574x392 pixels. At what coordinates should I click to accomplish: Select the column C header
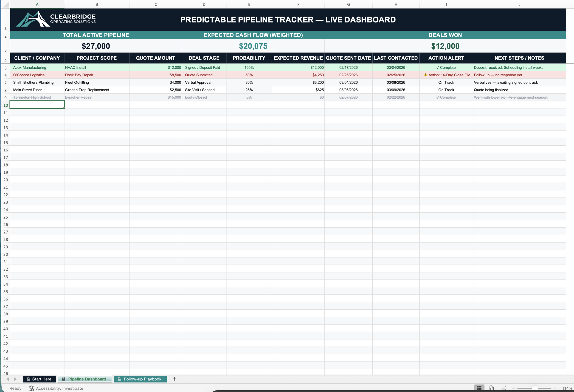pyautogui.click(x=156, y=4)
